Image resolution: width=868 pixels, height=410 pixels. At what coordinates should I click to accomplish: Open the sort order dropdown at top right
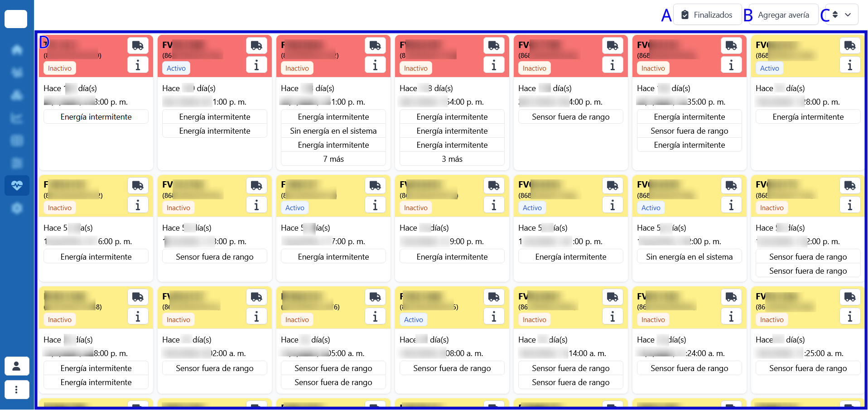click(841, 15)
